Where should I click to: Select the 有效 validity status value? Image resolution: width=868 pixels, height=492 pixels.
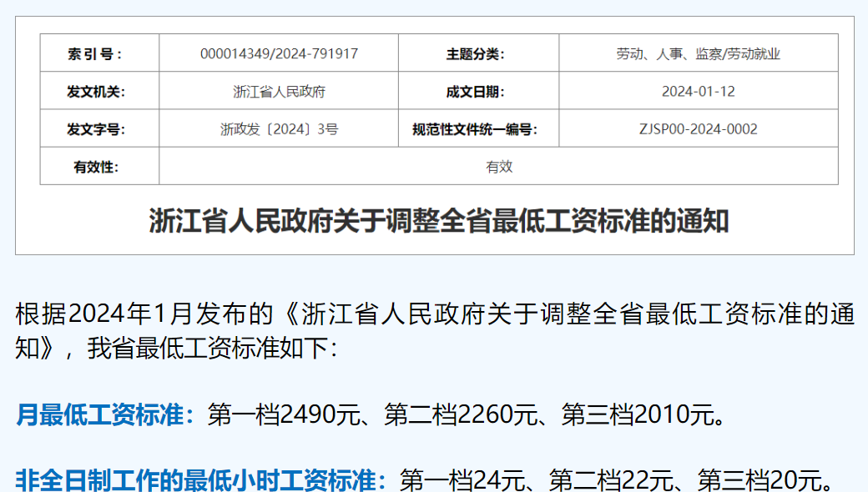coord(499,167)
